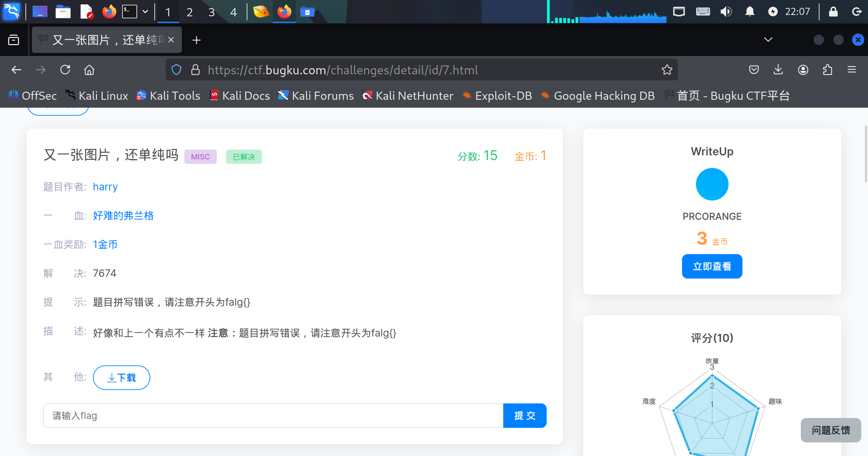The image size is (868, 456).
Task: Reload the current page
Action: 65,70
